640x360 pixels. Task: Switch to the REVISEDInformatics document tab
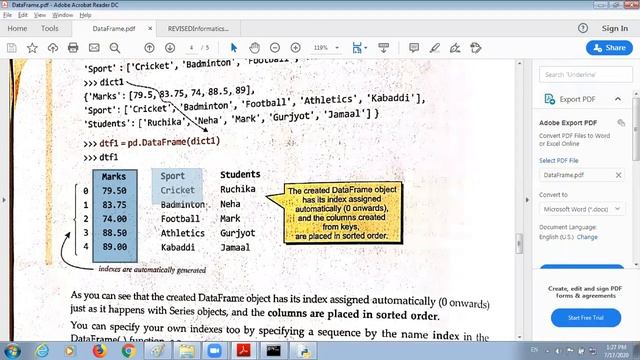pyautogui.click(x=198, y=29)
